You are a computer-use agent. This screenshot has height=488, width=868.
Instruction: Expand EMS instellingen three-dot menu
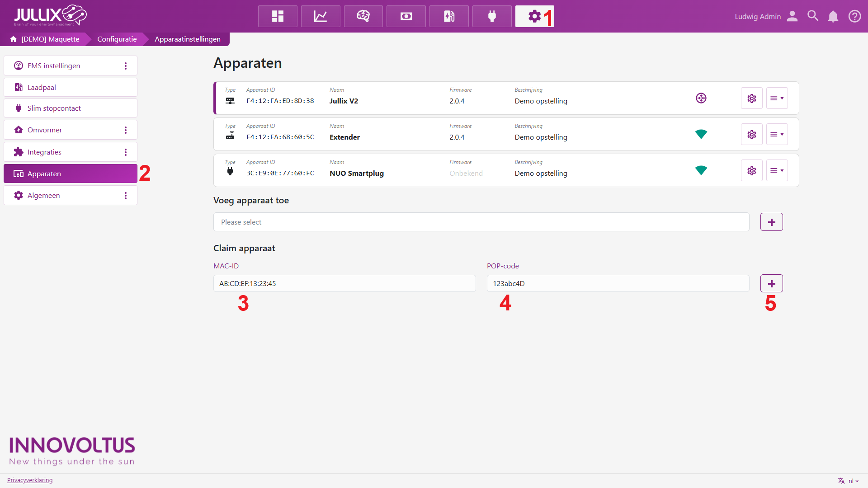pos(126,66)
